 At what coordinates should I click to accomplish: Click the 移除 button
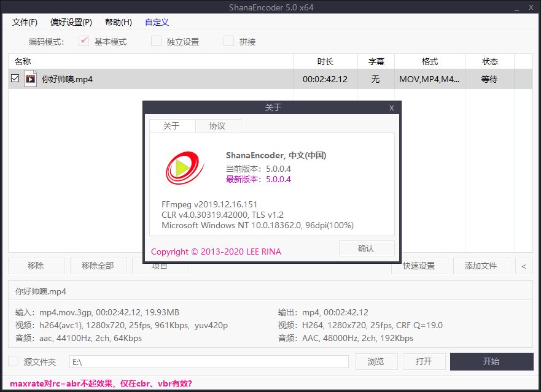point(36,266)
